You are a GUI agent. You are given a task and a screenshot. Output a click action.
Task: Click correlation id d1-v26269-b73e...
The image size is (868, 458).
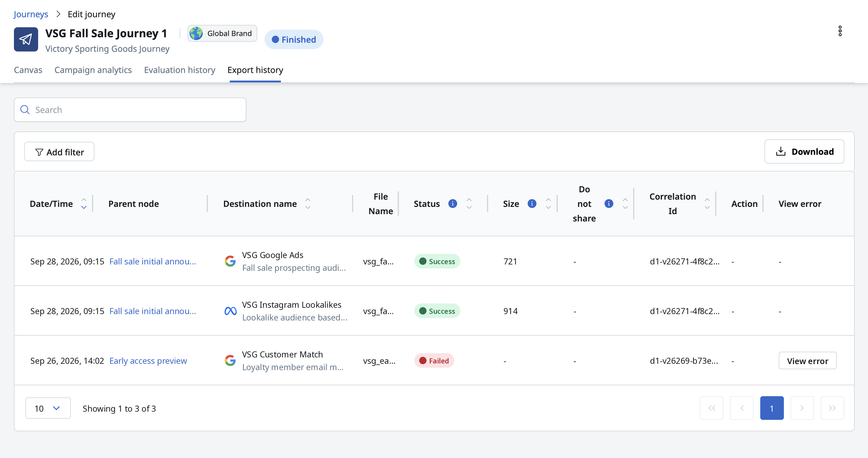(684, 360)
